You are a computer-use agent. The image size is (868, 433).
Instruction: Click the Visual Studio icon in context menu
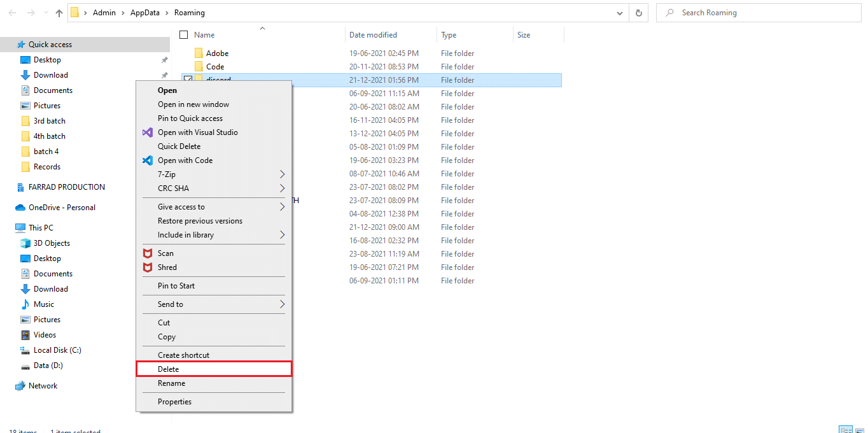coord(147,132)
